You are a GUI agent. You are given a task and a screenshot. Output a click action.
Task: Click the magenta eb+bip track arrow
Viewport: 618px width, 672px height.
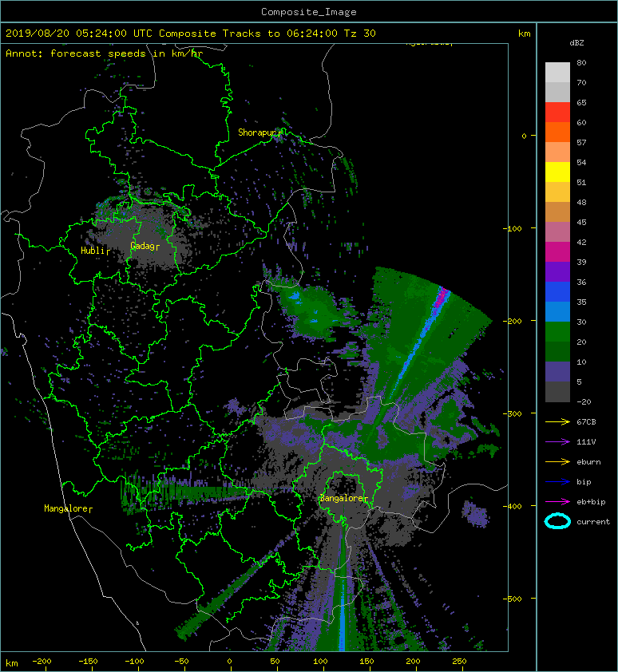pos(557,501)
